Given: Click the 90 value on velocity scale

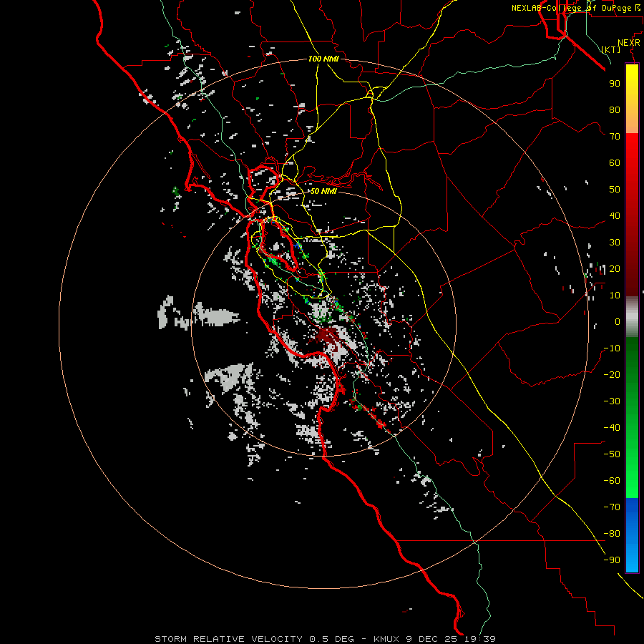Looking at the screenshot, I should click(615, 84).
